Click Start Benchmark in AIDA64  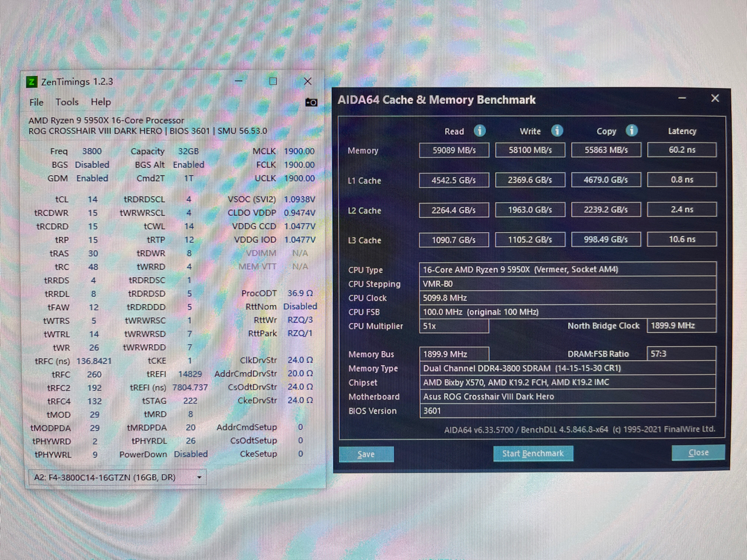(x=533, y=453)
